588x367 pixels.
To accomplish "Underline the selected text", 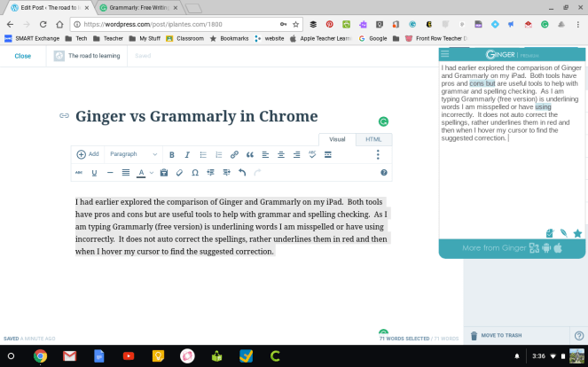I will [94, 173].
